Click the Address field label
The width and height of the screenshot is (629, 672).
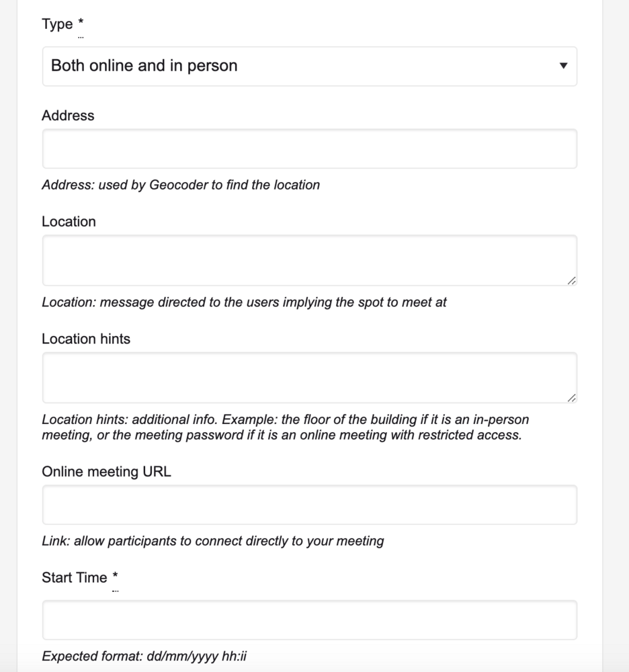click(68, 116)
